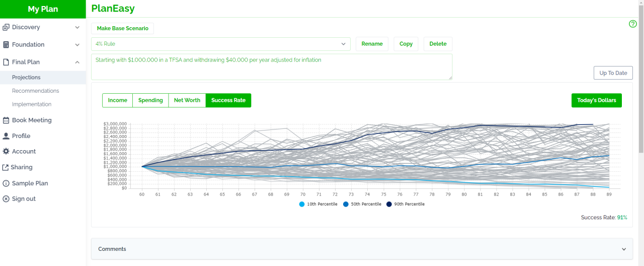
Task: Open the 4% Rule scenario dropdown
Action: click(221, 44)
